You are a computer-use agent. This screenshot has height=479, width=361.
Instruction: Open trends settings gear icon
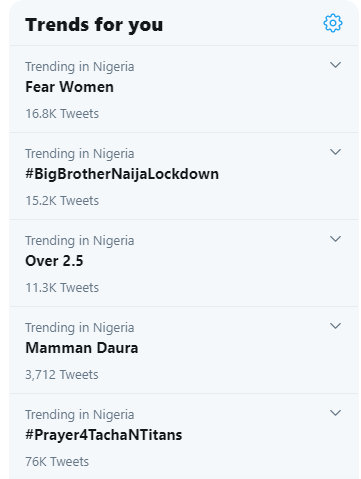coord(333,23)
